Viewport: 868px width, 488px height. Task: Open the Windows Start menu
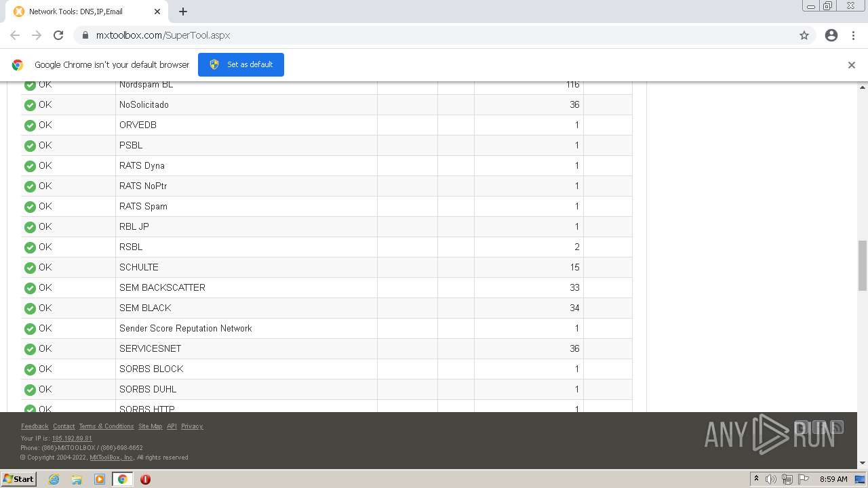tap(19, 479)
